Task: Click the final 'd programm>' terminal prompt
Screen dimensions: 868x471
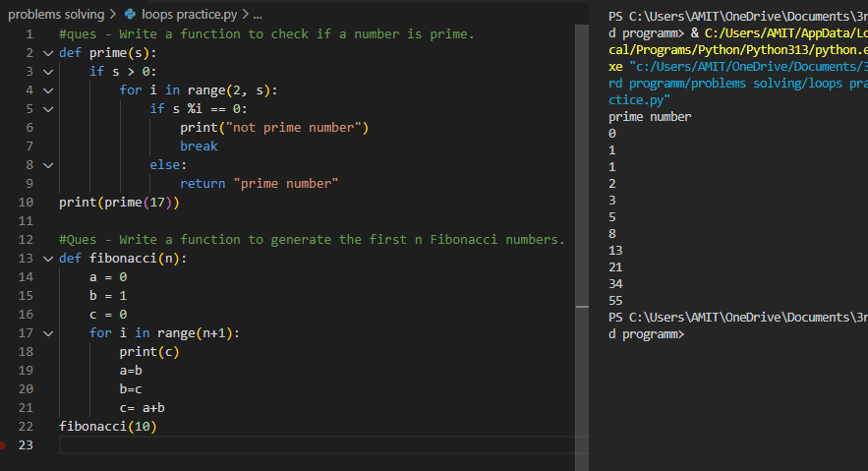Action: point(646,334)
